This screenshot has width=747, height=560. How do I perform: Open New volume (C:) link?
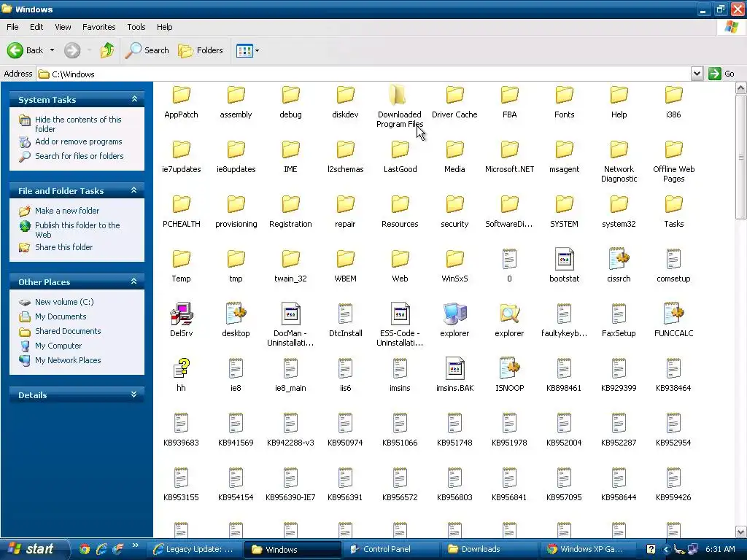point(64,302)
